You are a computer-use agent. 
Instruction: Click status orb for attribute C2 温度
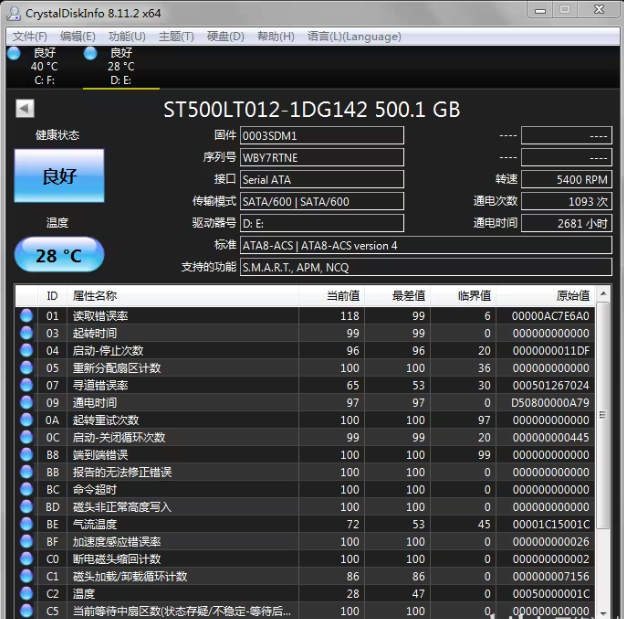pyautogui.click(x=26, y=594)
